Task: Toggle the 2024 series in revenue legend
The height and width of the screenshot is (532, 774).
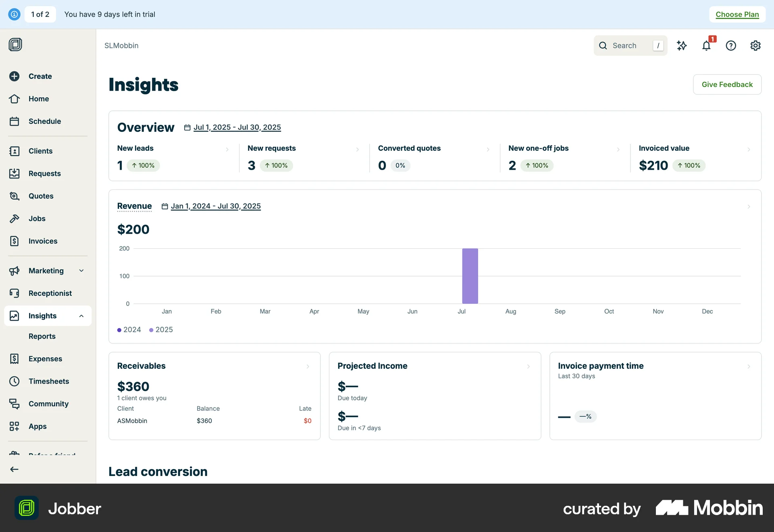Action: 129,330
